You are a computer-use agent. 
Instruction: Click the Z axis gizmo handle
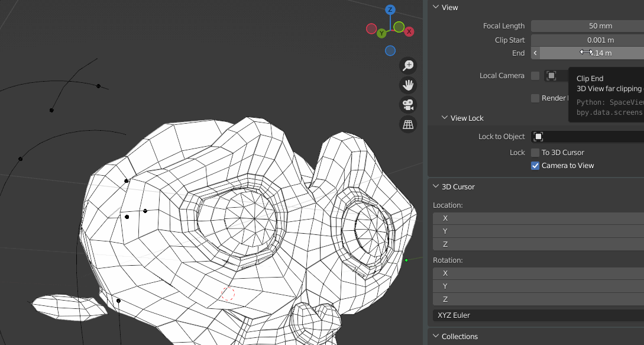click(390, 10)
